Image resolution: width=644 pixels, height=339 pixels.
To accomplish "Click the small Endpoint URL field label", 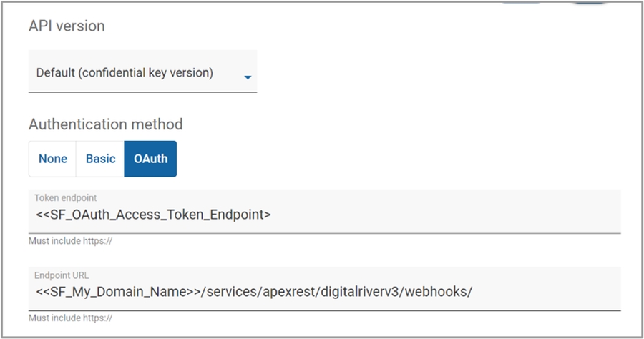I will [x=62, y=275].
